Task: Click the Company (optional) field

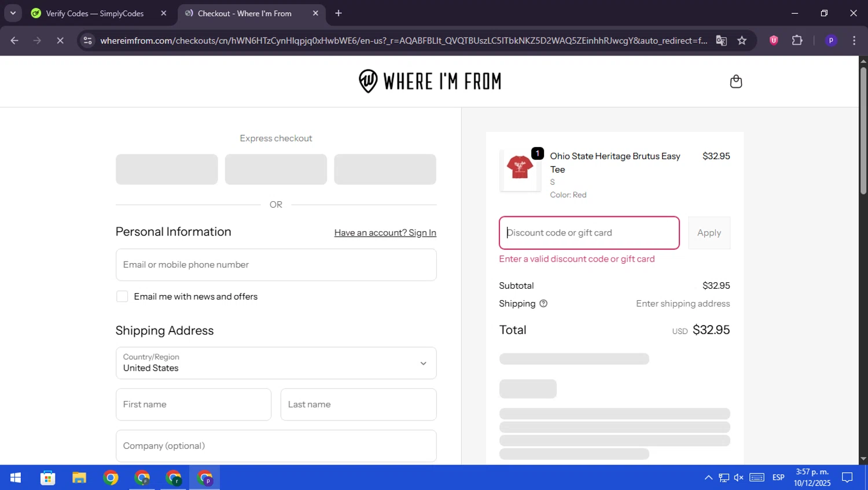Action: coord(276,446)
